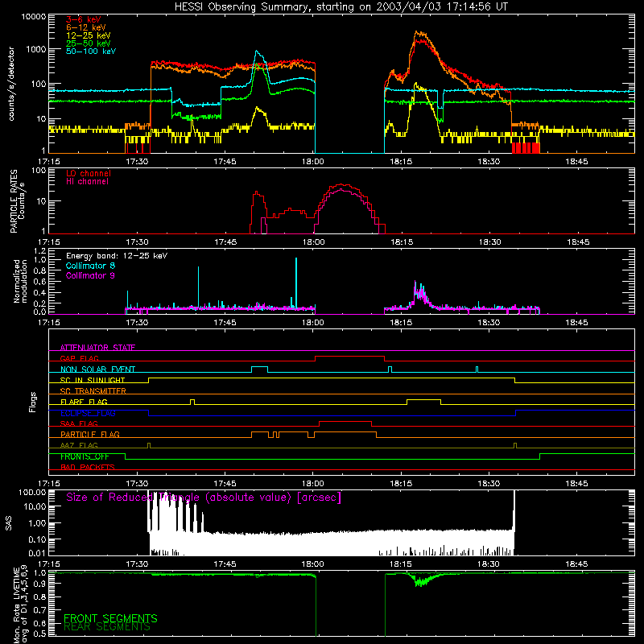Click the raised SAA FLAG segment around 18:05

345,422
